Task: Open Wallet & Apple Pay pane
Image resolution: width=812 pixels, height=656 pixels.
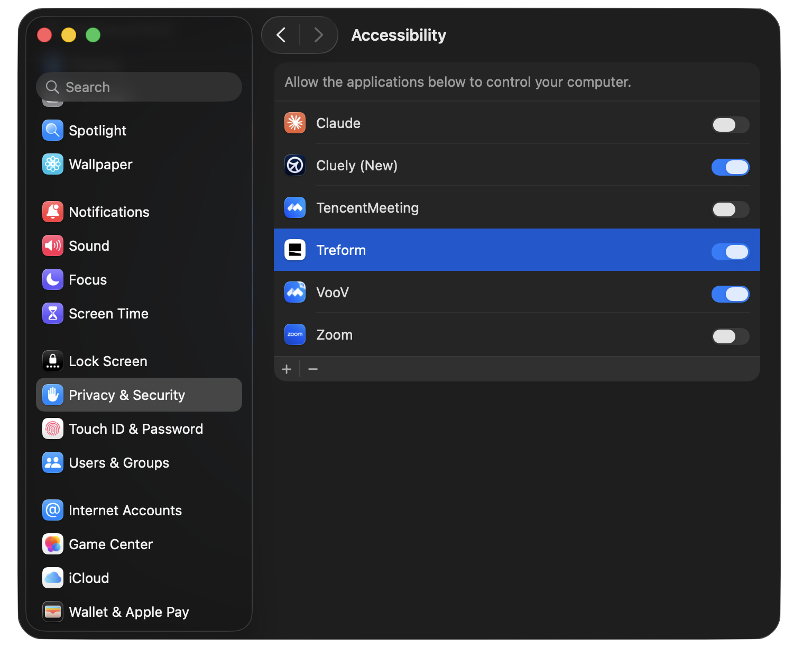Action: 139,612
